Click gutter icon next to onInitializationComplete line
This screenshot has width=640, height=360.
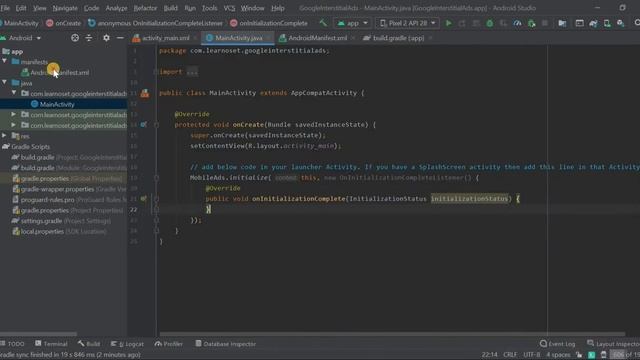click(144, 198)
